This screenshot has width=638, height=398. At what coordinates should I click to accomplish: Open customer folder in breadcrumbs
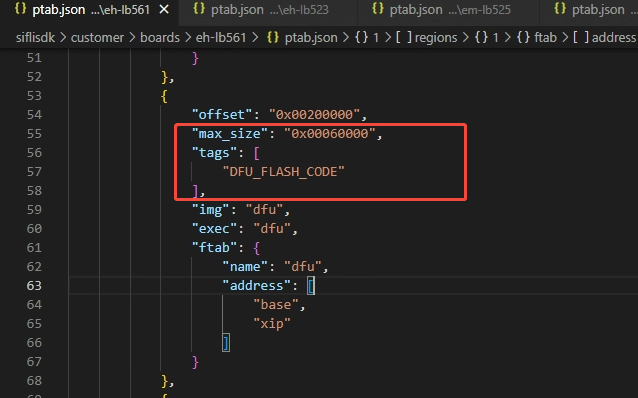point(97,37)
